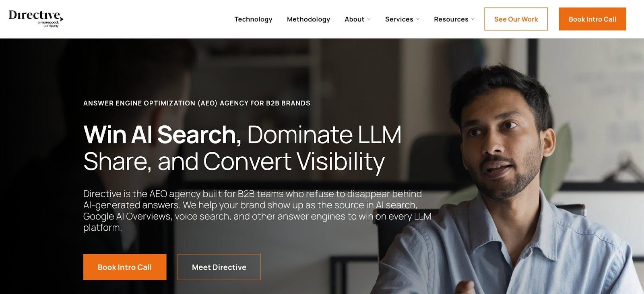Screen dimensions: 644x294
Task: Click the Directive logo in the header
Action: click(36, 19)
